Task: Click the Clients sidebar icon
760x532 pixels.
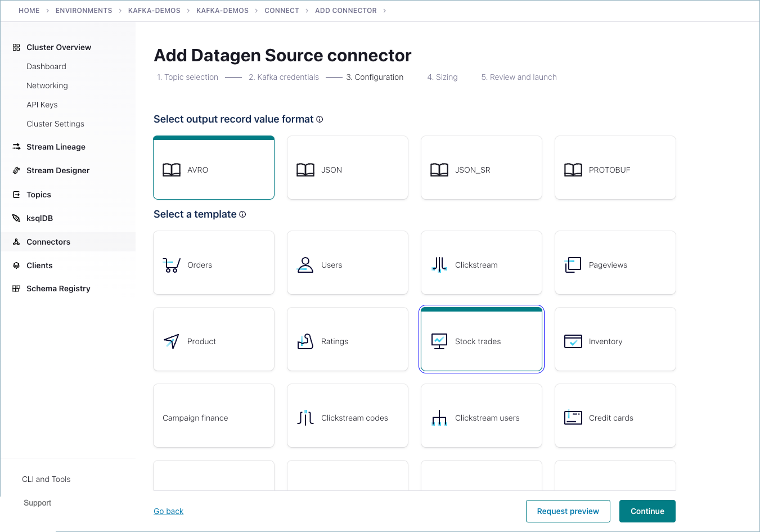Action: [x=16, y=265]
